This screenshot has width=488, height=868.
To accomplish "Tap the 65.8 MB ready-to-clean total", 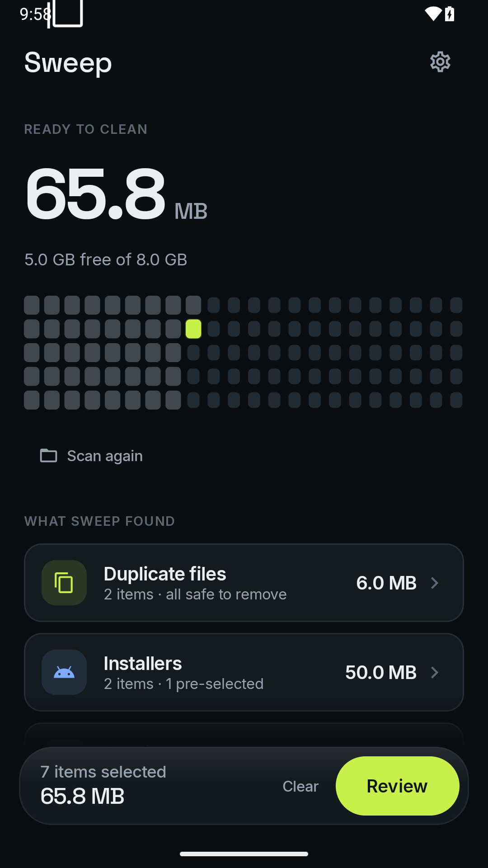I will [x=116, y=194].
